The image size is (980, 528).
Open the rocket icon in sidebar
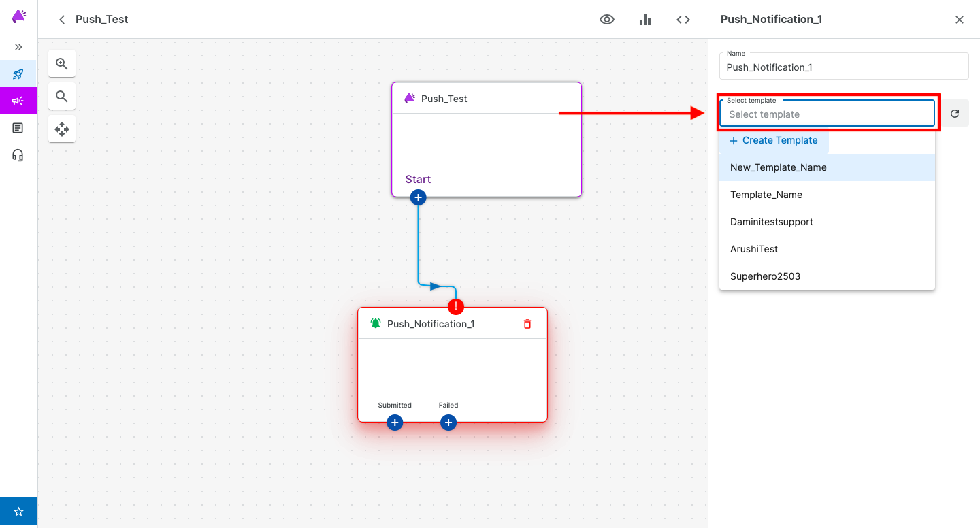18,73
